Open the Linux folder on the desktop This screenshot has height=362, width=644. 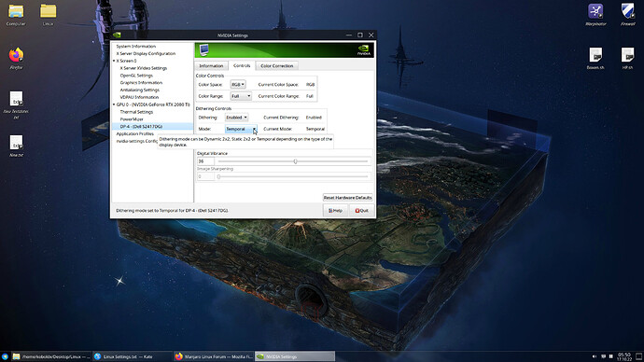(x=48, y=11)
